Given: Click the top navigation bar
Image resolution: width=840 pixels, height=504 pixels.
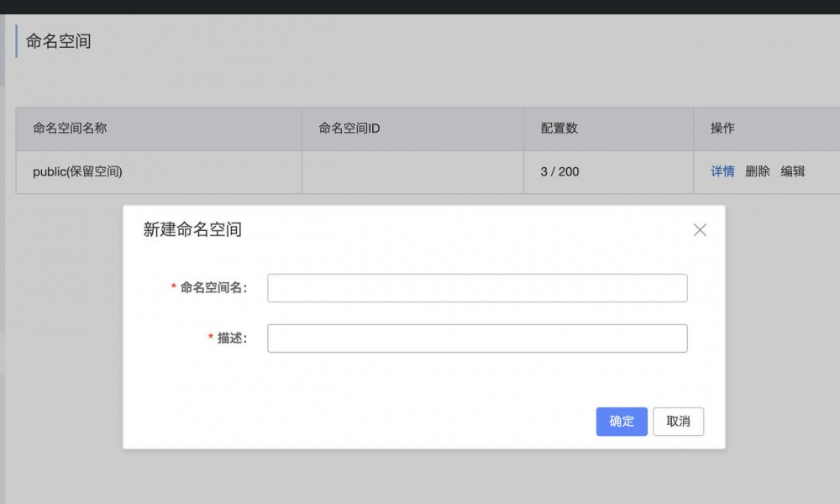Looking at the screenshot, I should click(x=420, y=7).
